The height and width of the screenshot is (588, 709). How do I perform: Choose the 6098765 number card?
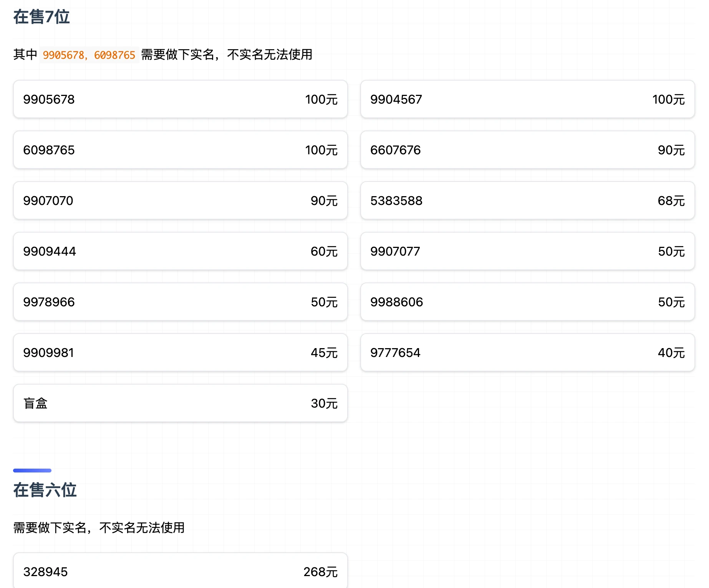(180, 150)
